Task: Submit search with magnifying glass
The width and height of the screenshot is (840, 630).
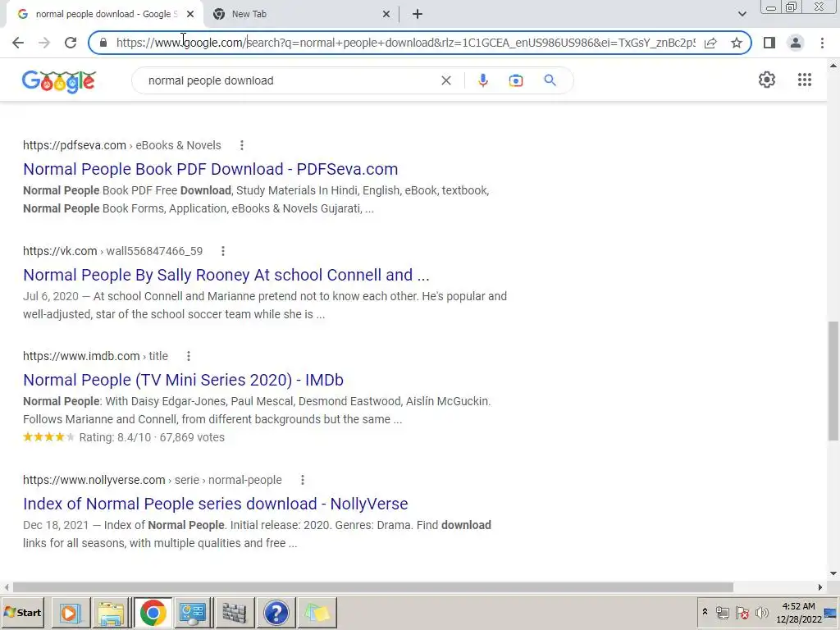Action: click(x=550, y=80)
